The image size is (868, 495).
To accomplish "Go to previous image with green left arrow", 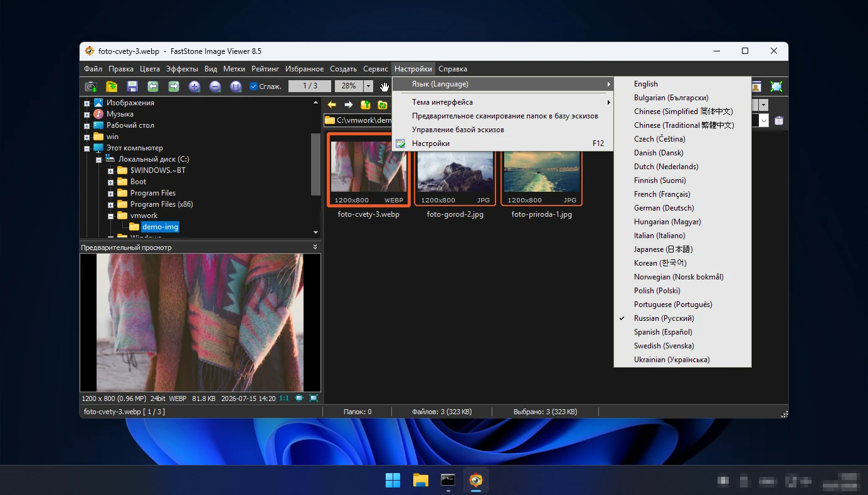I will click(153, 86).
